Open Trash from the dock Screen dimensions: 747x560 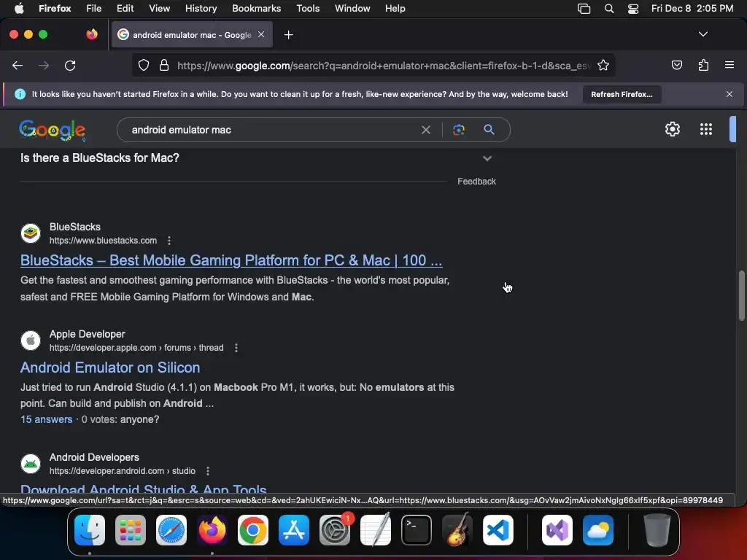(x=657, y=530)
